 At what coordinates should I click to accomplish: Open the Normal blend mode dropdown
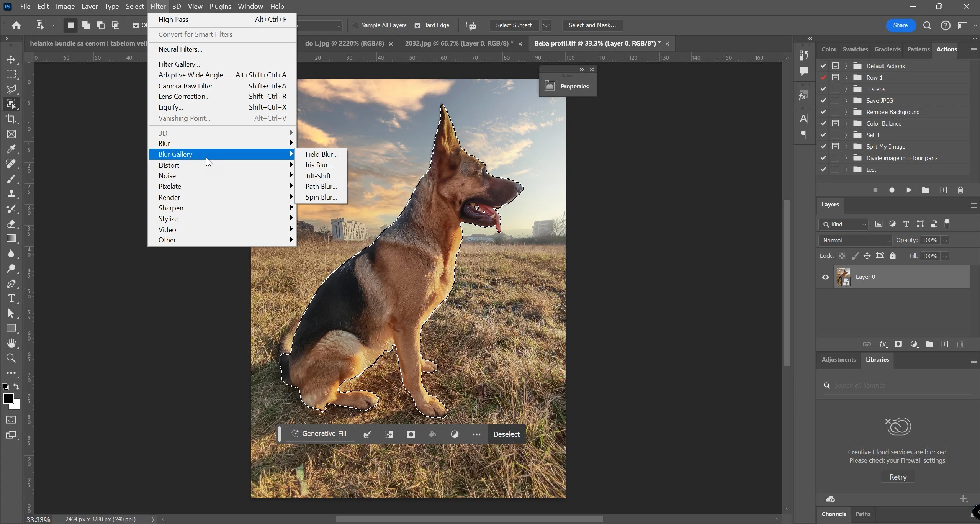tap(856, 240)
